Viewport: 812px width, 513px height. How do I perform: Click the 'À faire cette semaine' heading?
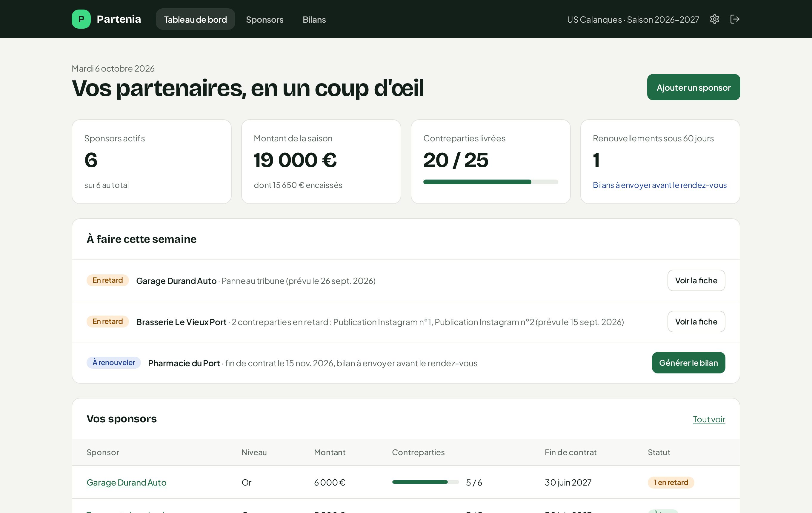(142, 239)
